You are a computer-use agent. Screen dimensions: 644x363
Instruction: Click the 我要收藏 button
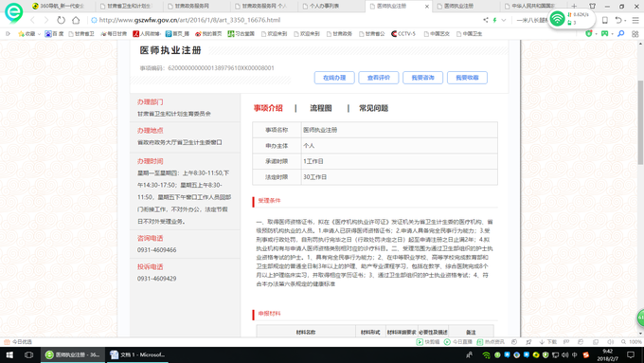point(467,78)
